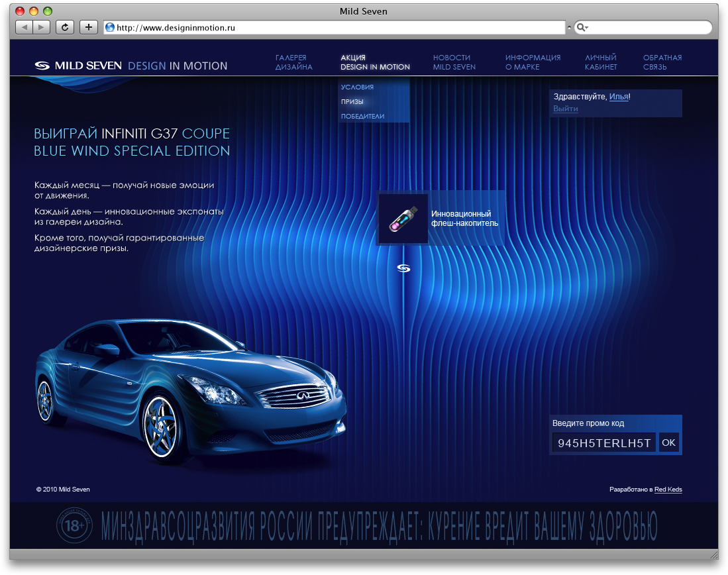
Task: Click the window zoom green button
Action: click(x=48, y=11)
